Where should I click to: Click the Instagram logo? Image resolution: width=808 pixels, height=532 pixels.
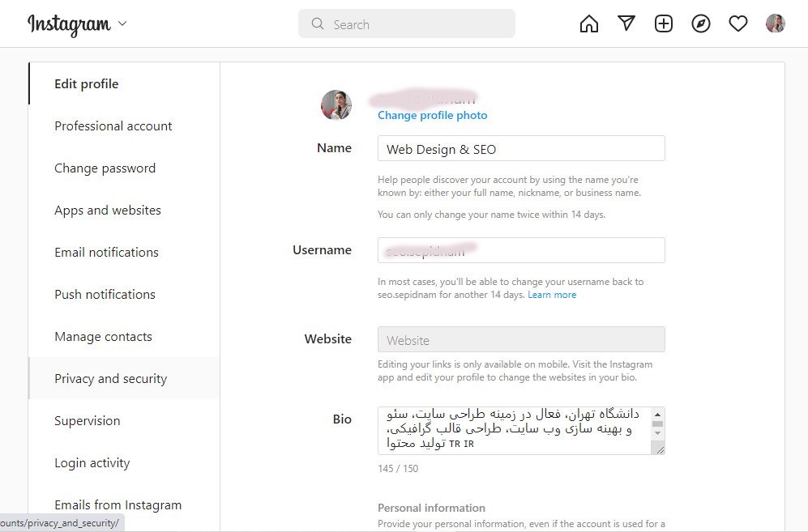[69, 24]
